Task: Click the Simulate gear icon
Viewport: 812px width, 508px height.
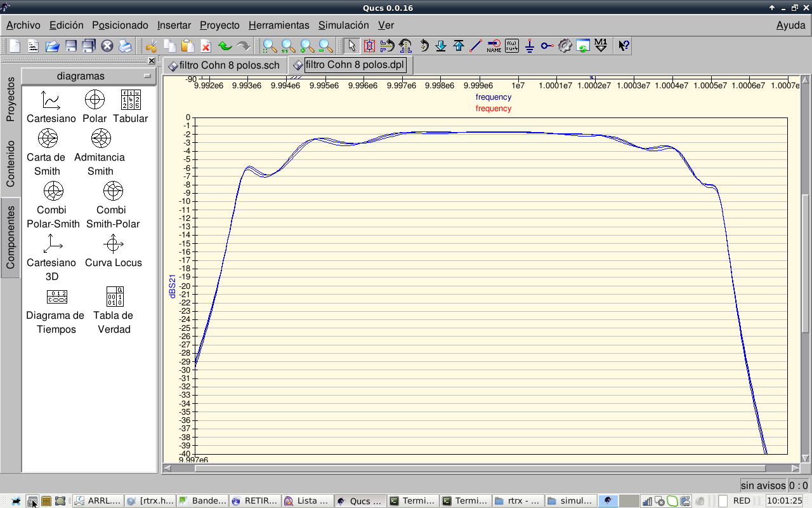Action: point(565,46)
